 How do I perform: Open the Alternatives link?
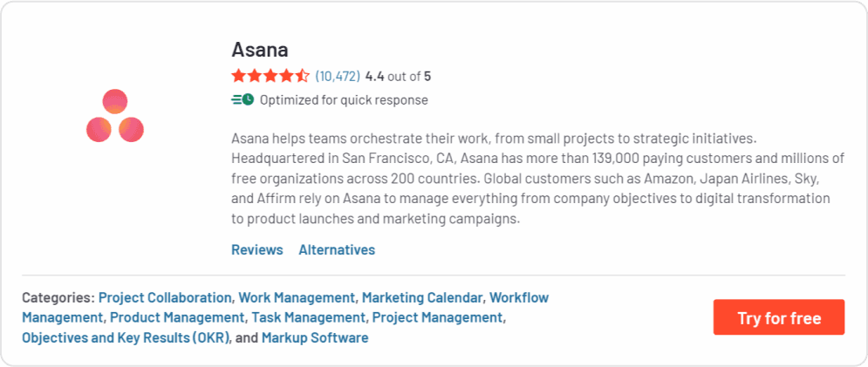[x=337, y=249]
